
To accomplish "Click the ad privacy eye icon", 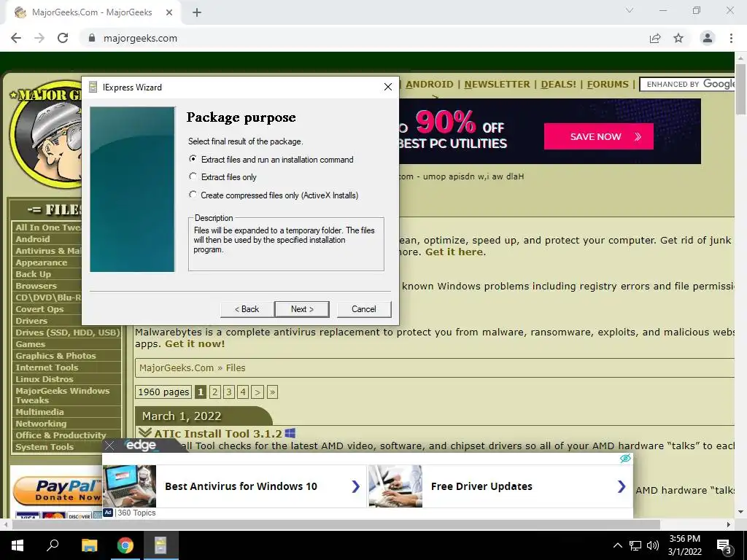I will pyautogui.click(x=625, y=458).
